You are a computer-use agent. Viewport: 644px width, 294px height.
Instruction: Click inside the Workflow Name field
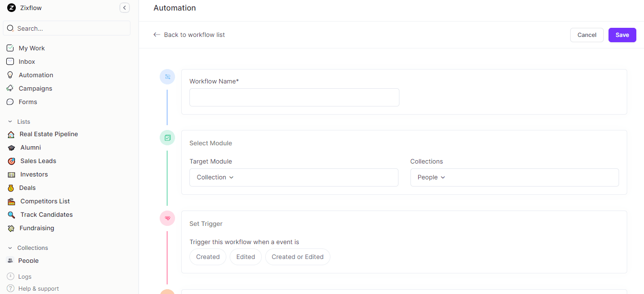coord(294,97)
